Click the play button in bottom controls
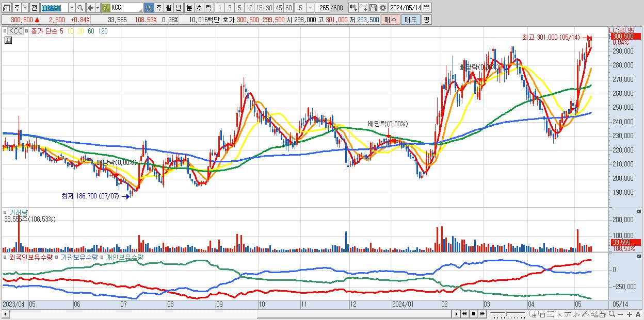 point(456,314)
